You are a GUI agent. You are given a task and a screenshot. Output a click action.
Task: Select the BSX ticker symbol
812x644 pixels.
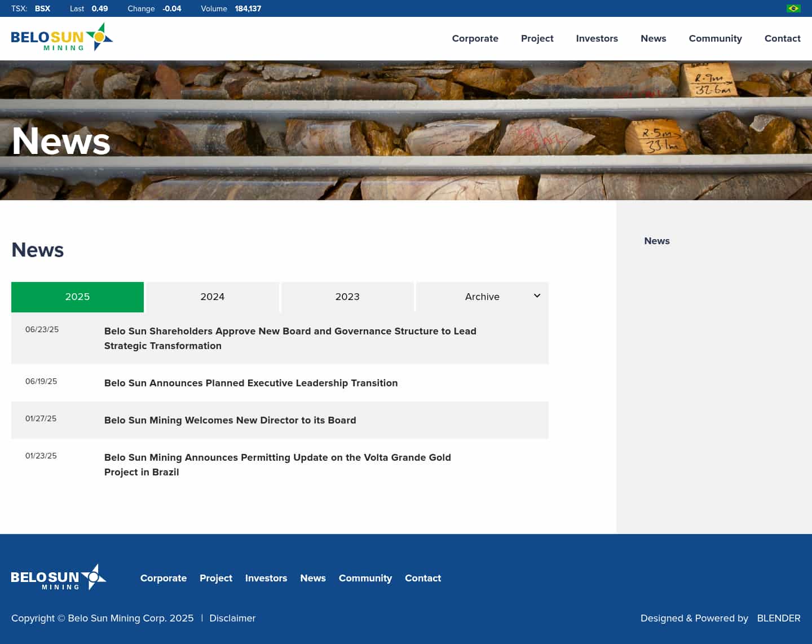42,8
